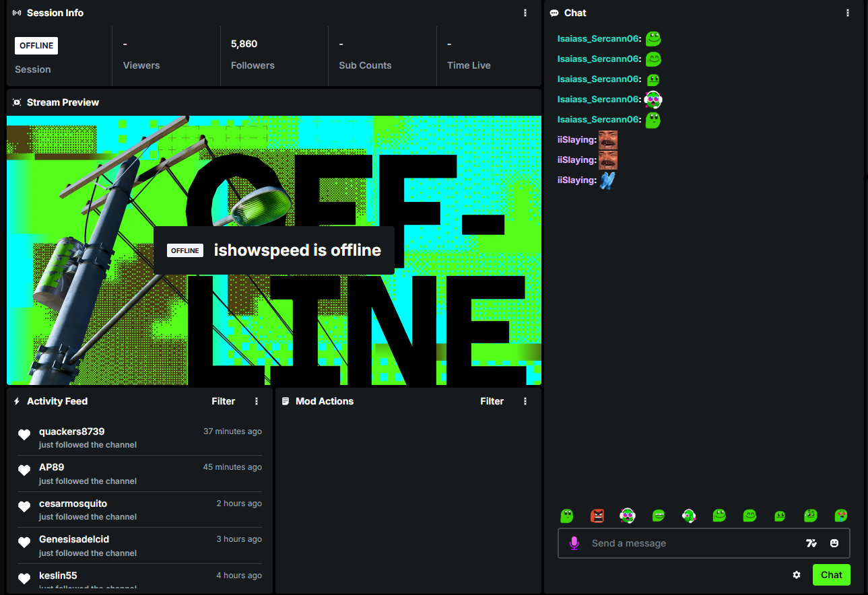Send message with the green Chat button

click(832, 575)
